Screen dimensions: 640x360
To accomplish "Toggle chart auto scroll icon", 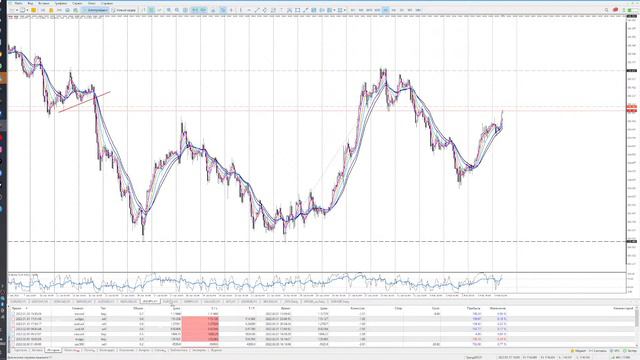I will coord(195,10).
